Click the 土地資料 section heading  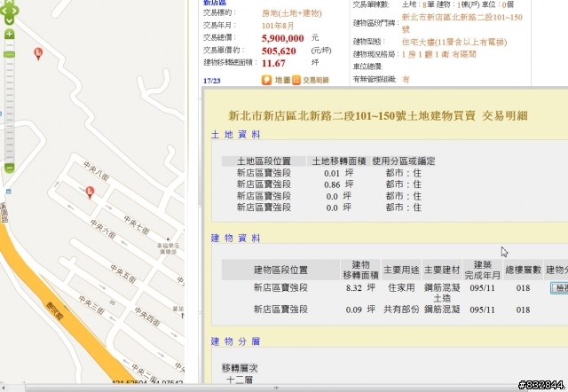tap(235, 135)
